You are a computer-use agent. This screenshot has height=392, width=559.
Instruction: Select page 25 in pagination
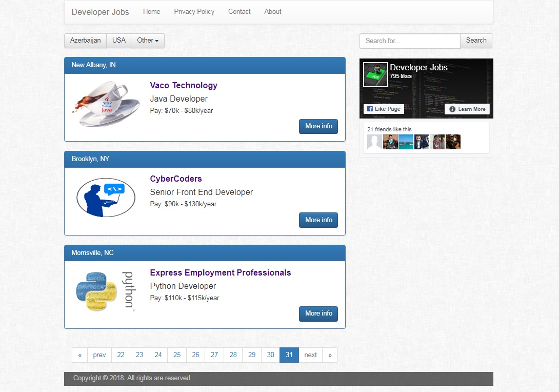(x=177, y=355)
